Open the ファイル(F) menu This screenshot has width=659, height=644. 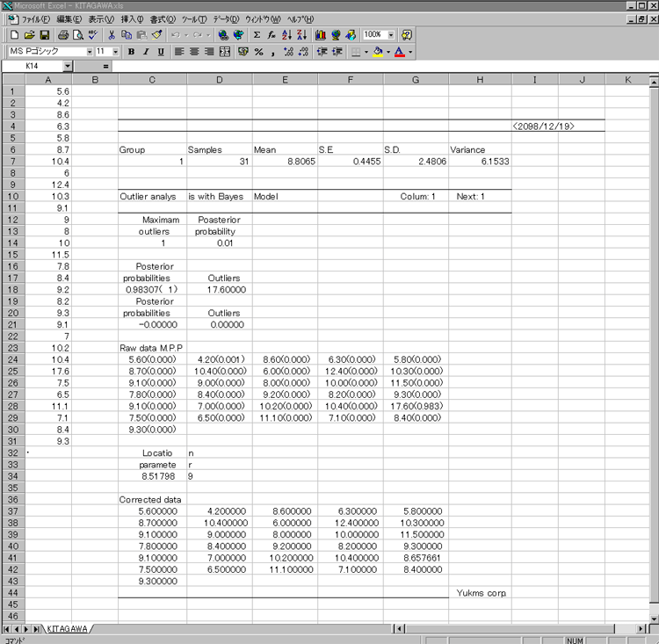(x=36, y=19)
